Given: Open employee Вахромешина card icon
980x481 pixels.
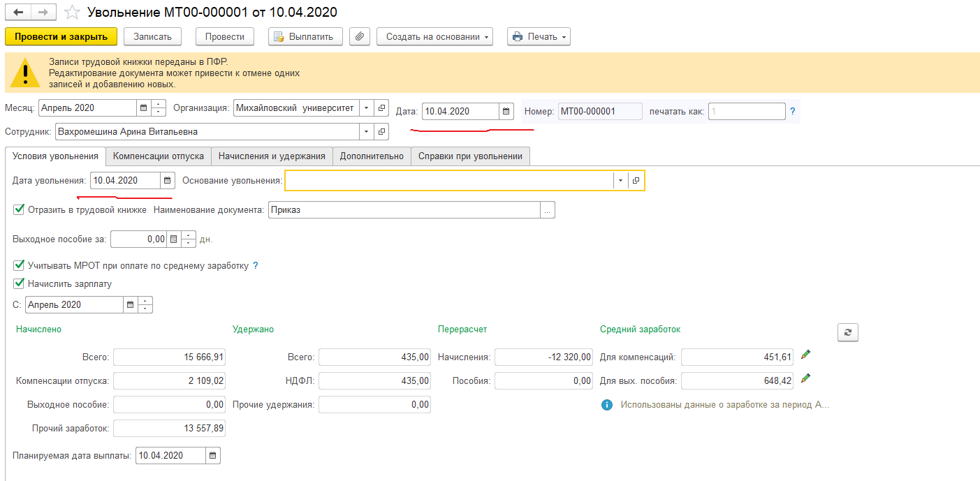Looking at the screenshot, I should pyautogui.click(x=381, y=131).
